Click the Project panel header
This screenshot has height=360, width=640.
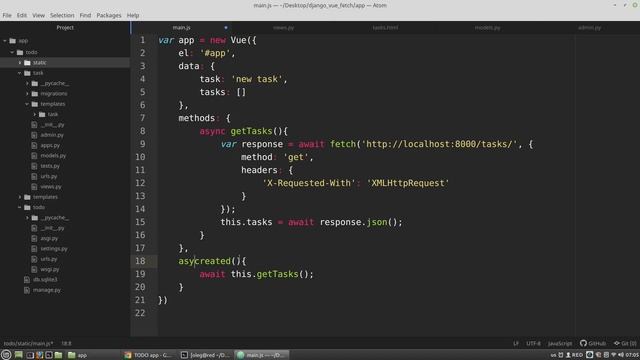click(x=65, y=27)
